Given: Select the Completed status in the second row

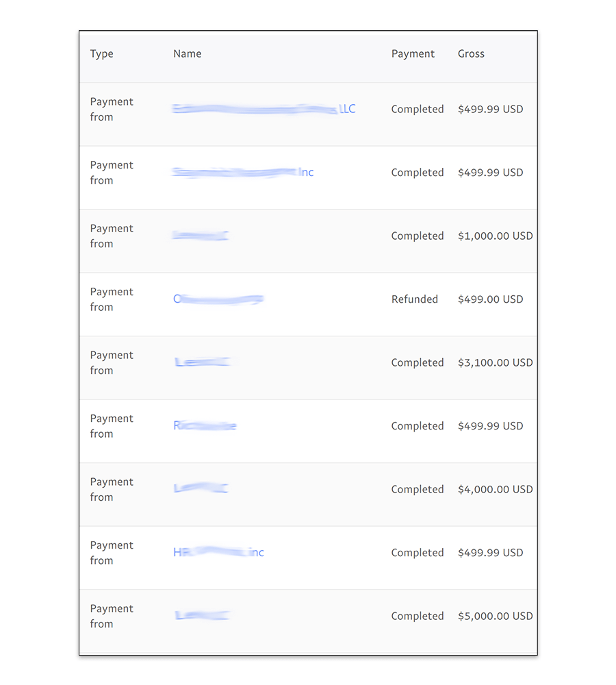Looking at the screenshot, I should [418, 172].
